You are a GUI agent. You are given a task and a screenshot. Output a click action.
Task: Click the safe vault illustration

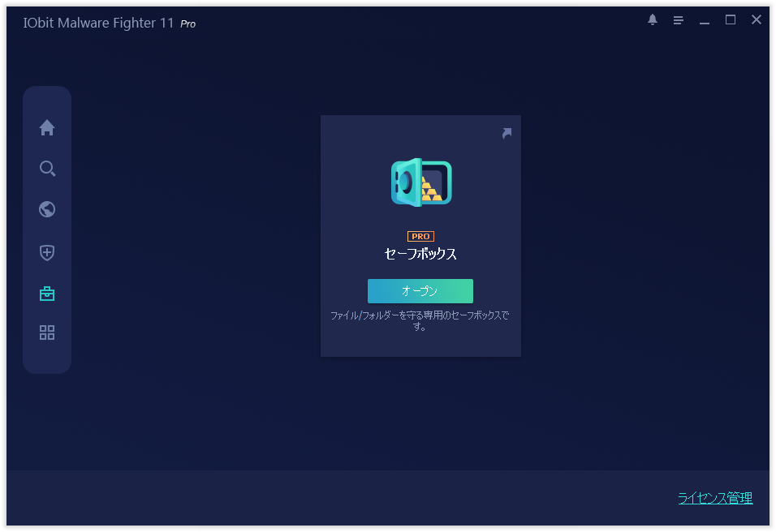[x=420, y=182]
